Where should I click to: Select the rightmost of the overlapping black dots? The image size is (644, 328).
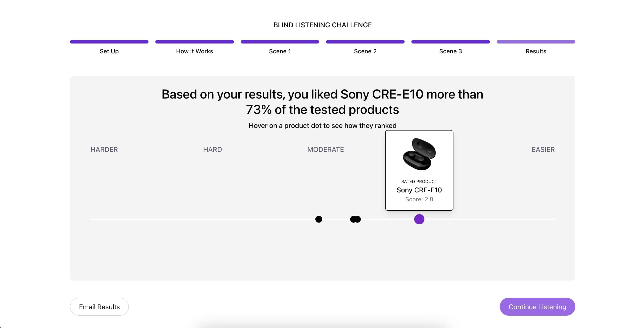[358, 219]
